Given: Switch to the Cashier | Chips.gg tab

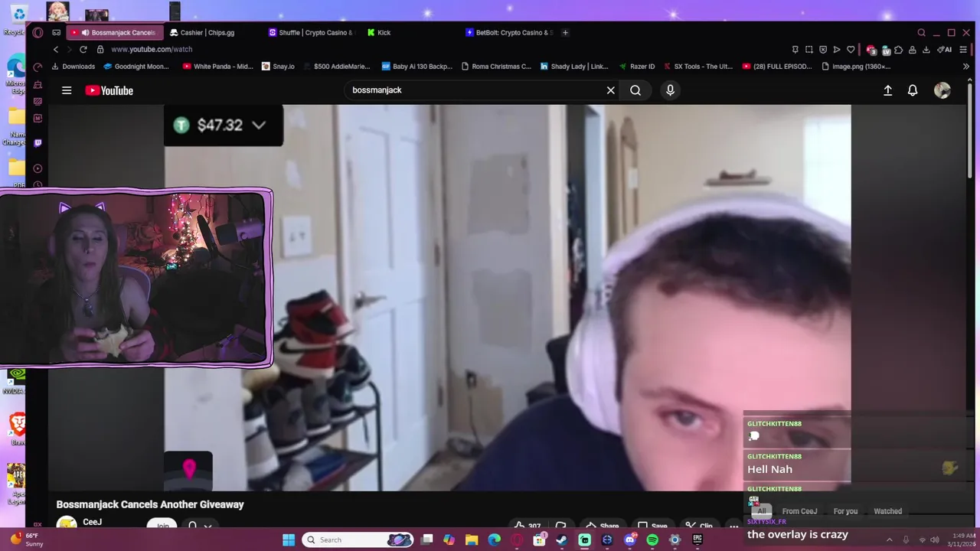Looking at the screenshot, I should pos(207,33).
